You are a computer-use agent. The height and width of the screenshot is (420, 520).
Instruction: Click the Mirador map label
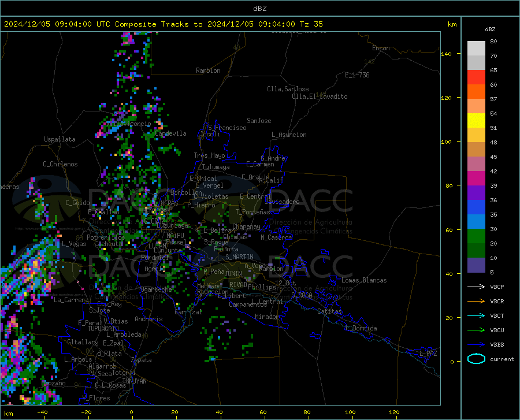(x=267, y=317)
